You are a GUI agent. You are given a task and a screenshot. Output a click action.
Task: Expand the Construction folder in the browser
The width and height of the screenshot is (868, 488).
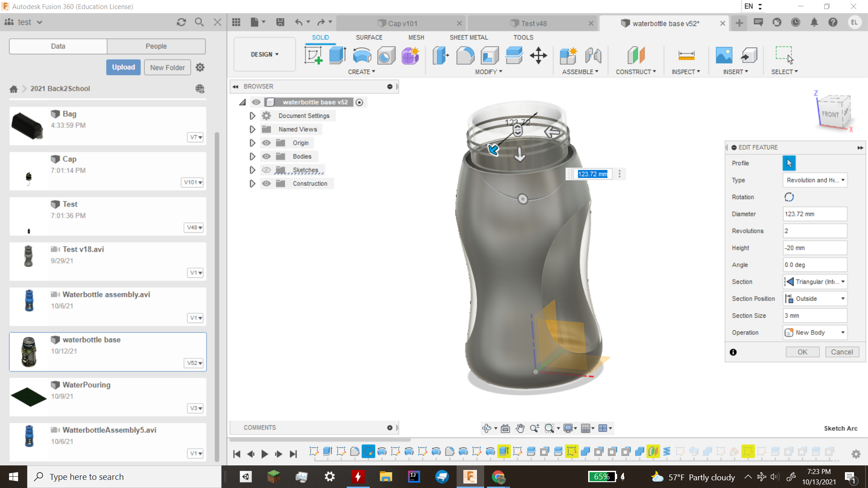[x=252, y=183]
